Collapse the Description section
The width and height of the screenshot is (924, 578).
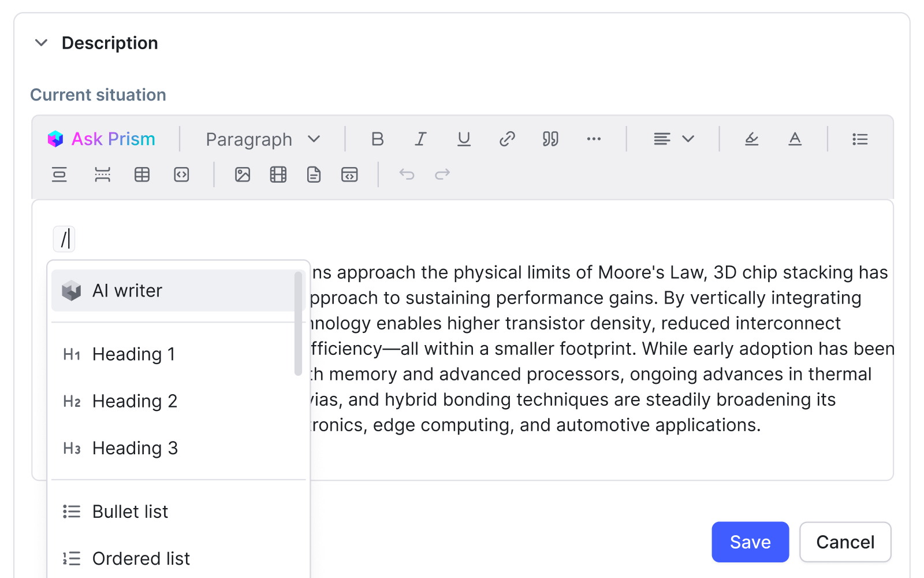click(x=41, y=43)
